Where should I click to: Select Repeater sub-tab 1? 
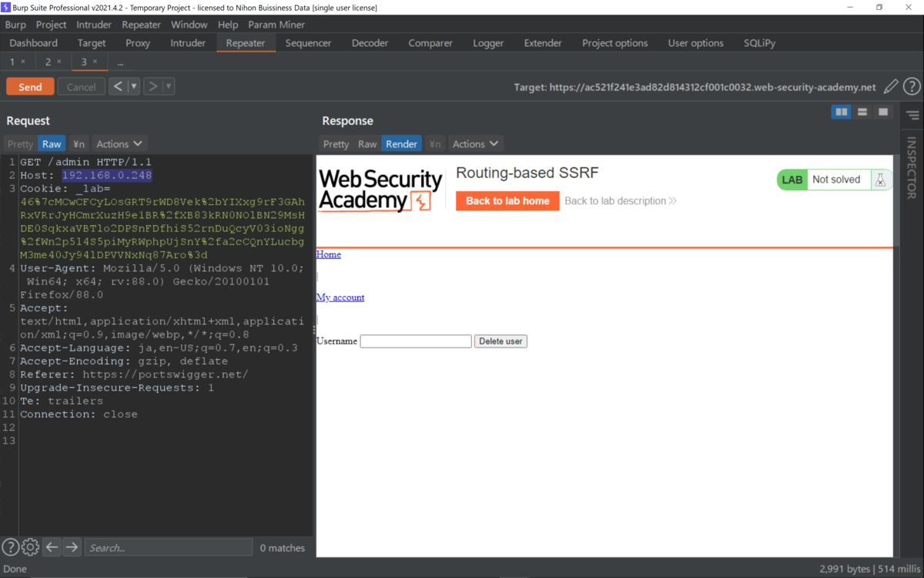pyautogui.click(x=12, y=62)
